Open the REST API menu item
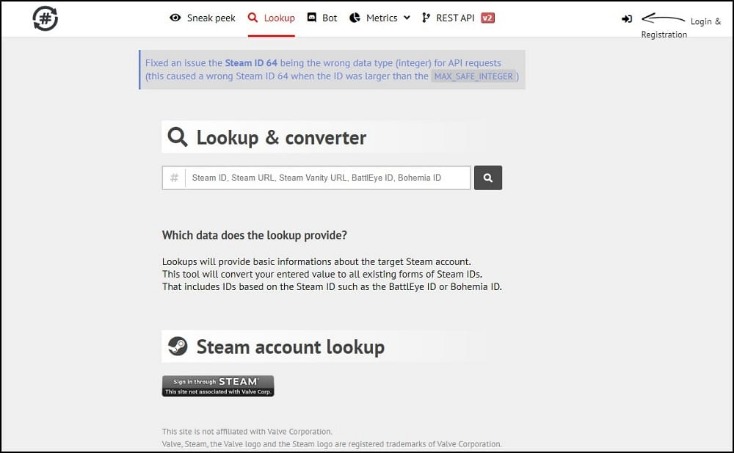 455,18
